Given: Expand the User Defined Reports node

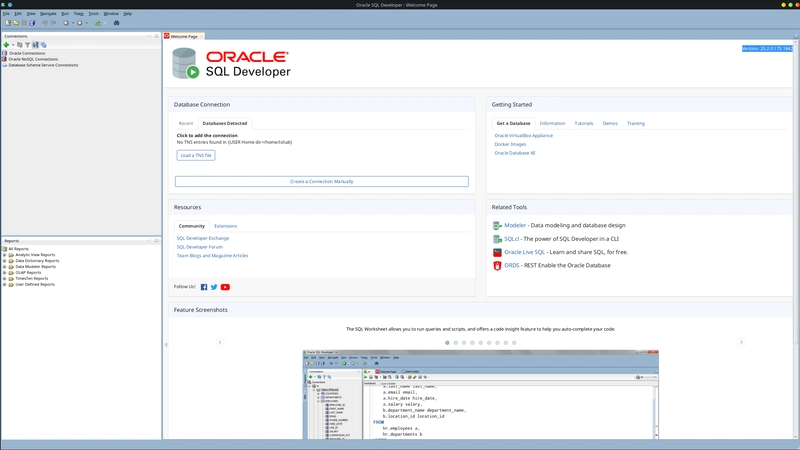Looking at the screenshot, I should point(5,284).
